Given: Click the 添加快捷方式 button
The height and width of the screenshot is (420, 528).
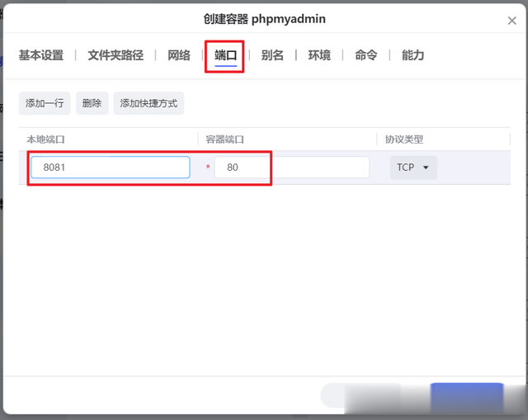Looking at the screenshot, I should pos(148,103).
